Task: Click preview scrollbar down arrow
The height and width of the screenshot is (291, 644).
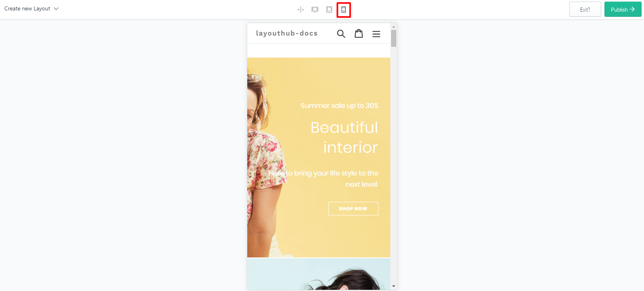Action: (x=394, y=286)
